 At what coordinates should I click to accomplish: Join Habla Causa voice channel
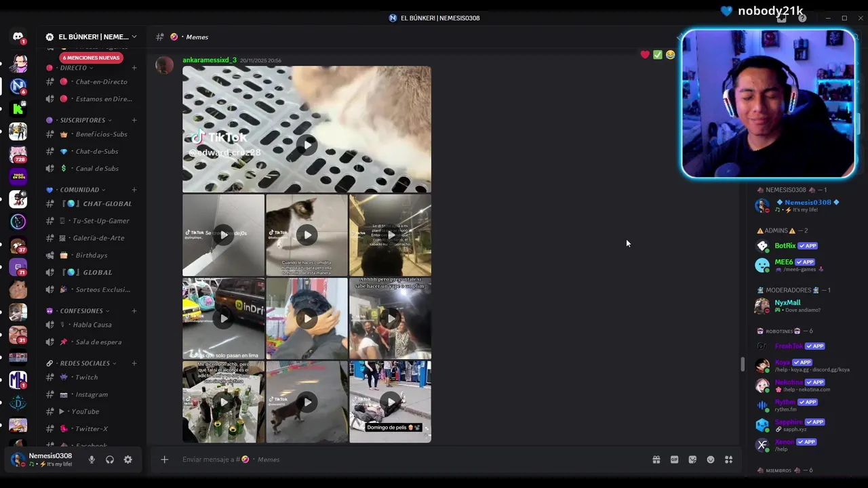[92, 325]
